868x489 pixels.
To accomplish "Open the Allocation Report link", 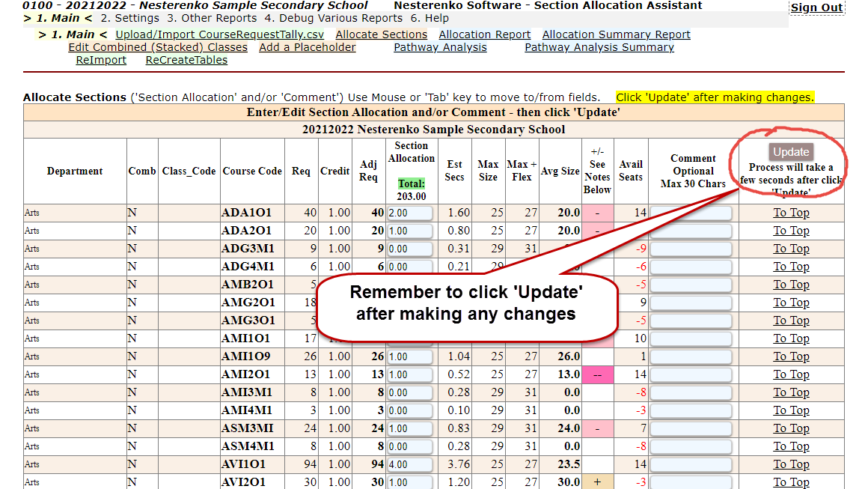I will pos(484,34).
